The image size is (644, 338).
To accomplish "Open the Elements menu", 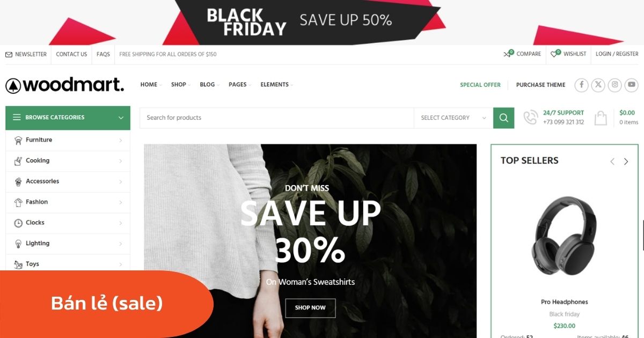I will pos(276,85).
